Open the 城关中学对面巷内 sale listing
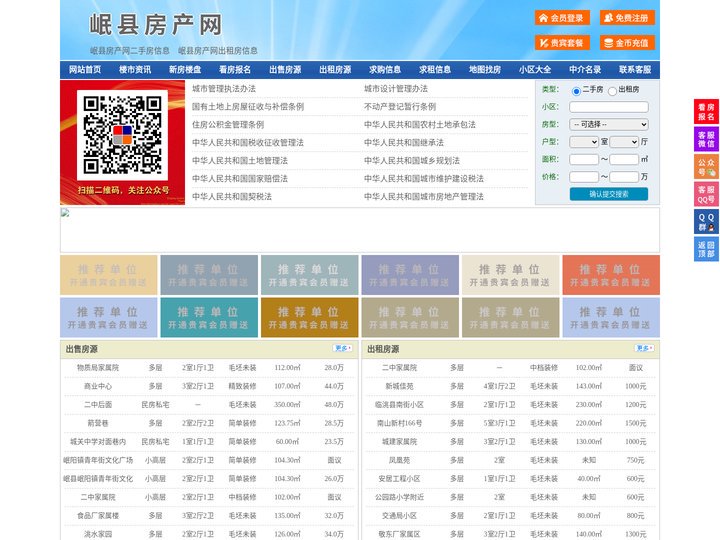Image resolution: width=720 pixels, height=540 pixels. pos(98,442)
